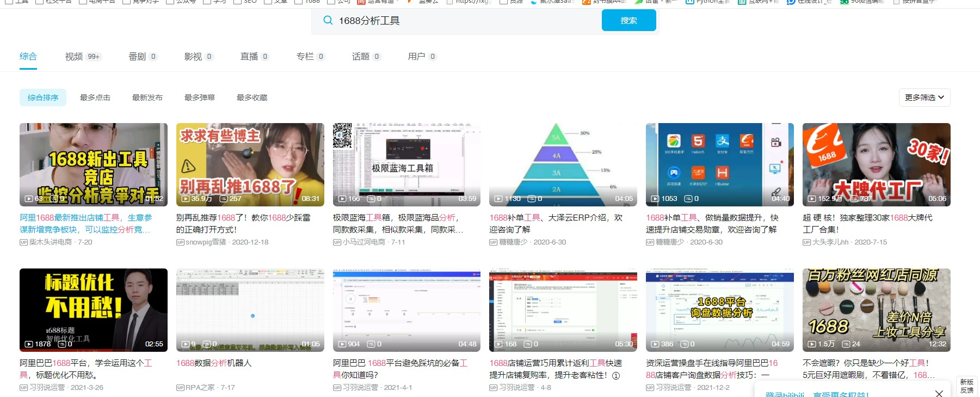
Task: Click the play-count icon showing 1130
Action: coord(498,199)
